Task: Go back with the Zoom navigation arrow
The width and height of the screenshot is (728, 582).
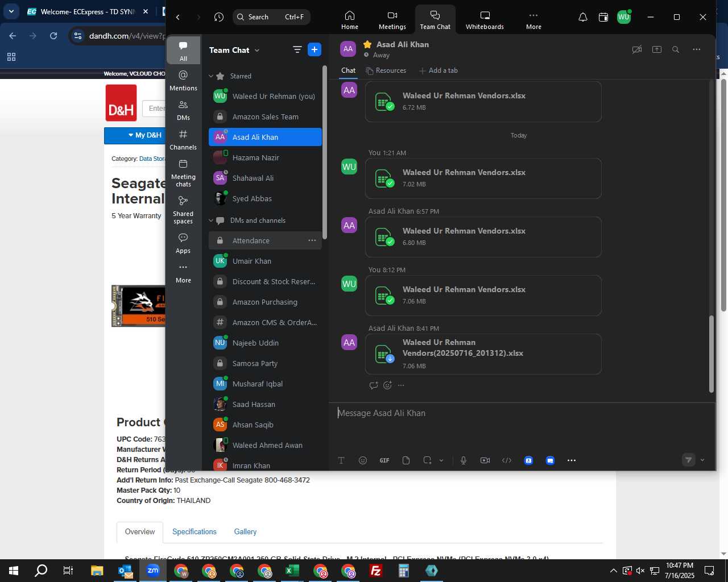Action: [178, 17]
